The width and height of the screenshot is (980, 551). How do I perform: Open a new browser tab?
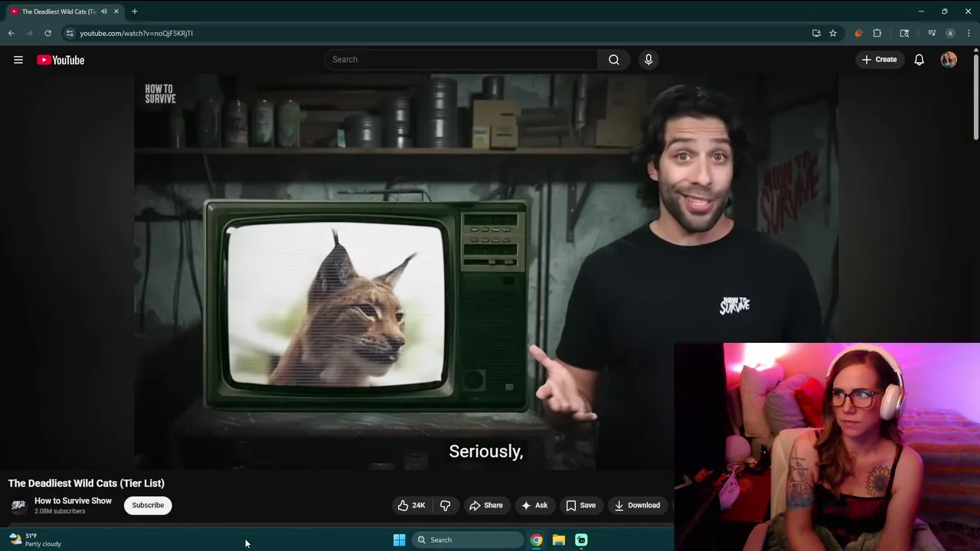pos(134,11)
